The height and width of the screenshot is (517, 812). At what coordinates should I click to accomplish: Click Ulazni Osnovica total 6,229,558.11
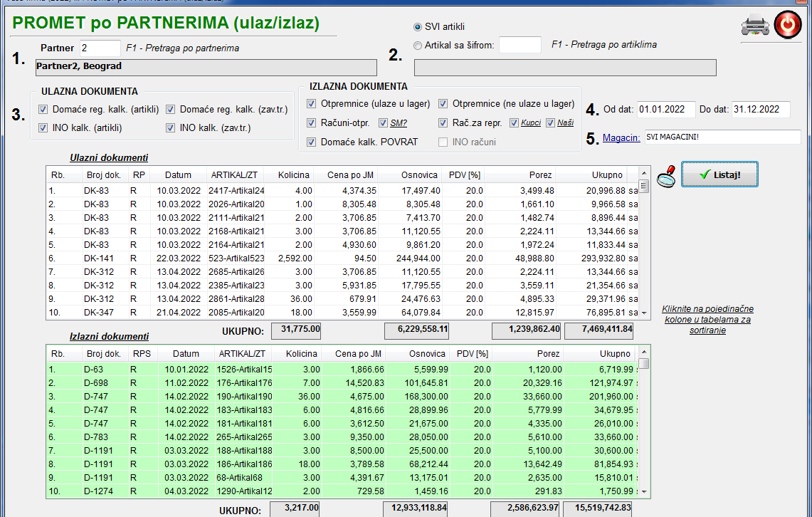point(416,330)
